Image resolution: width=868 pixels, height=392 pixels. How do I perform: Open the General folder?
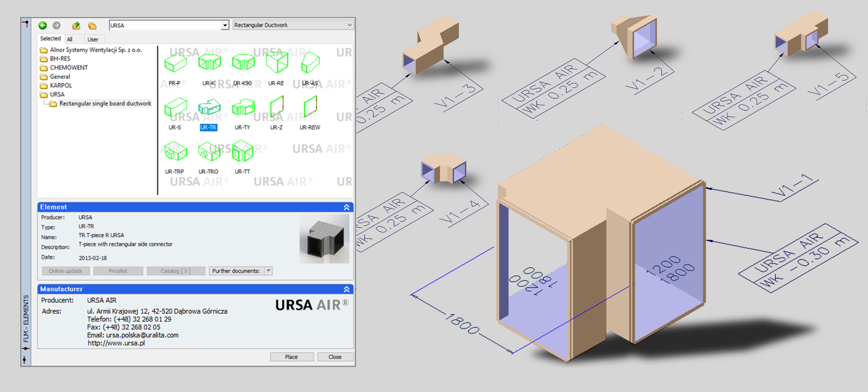pyautogui.click(x=55, y=77)
